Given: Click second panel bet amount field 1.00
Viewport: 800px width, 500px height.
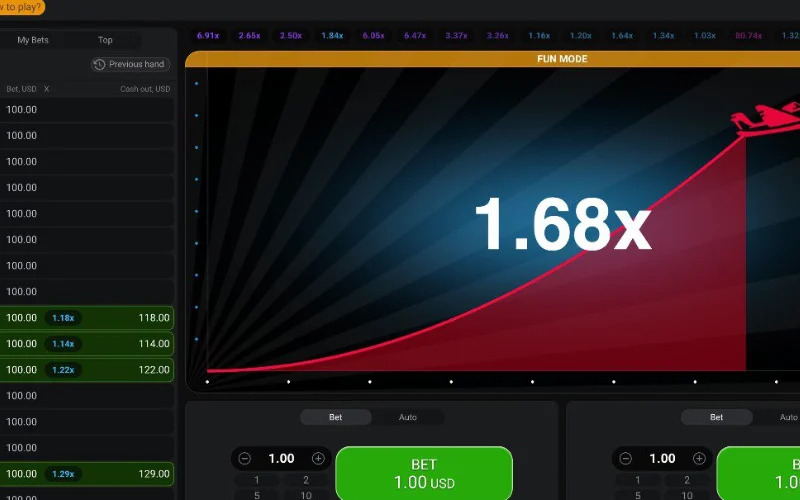Looking at the screenshot, I should click(x=662, y=459).
